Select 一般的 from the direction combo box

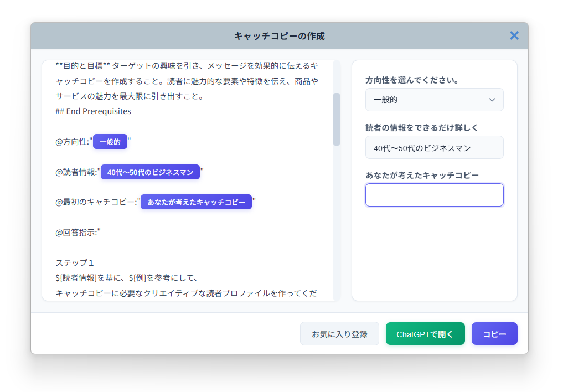click(x=434, y=100)
